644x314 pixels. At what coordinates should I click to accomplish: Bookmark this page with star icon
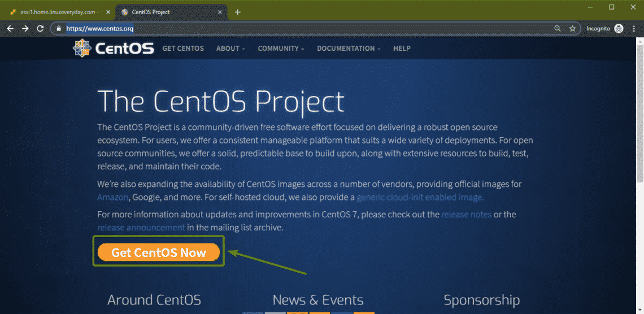pyautogui.click(x=572, y=29)
